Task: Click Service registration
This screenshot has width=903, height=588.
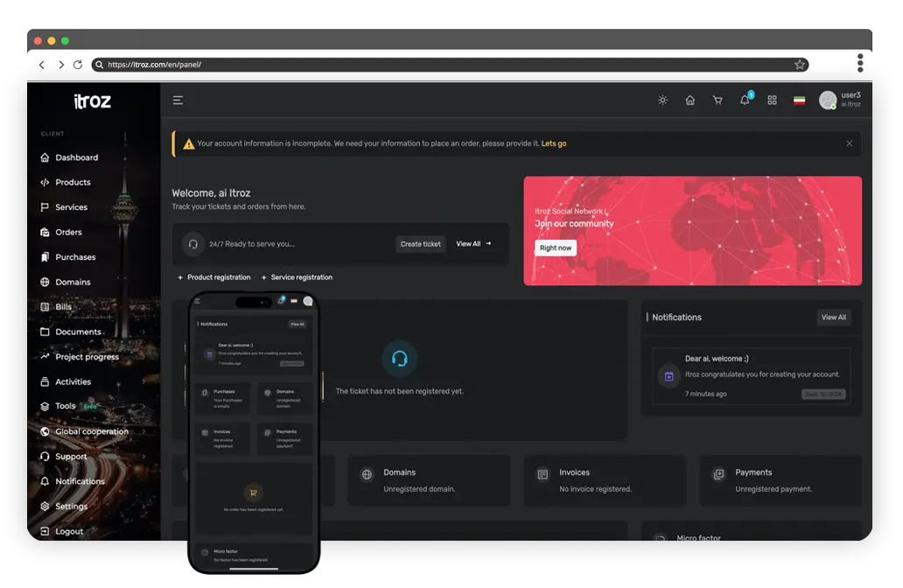Action: click(297, 277)
